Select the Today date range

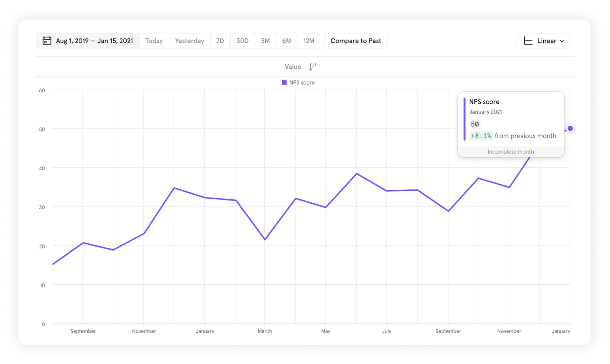[154, 41]
